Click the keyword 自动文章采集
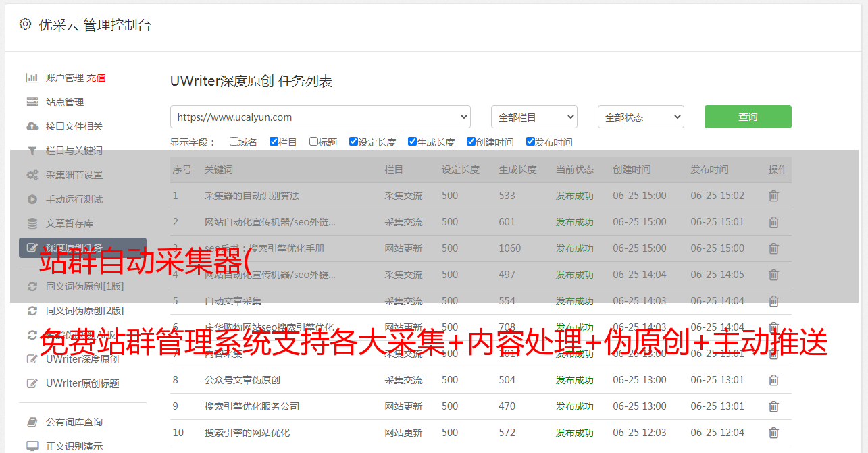 [233, 301]
